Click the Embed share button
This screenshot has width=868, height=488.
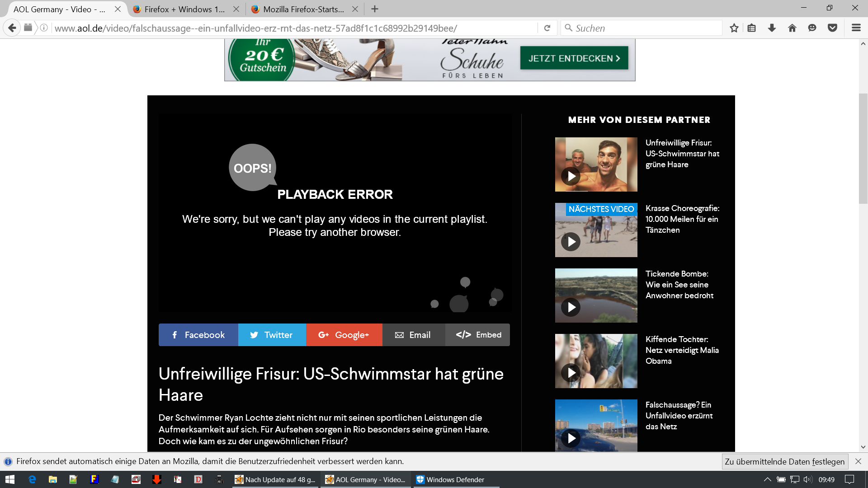coord(478,335)
